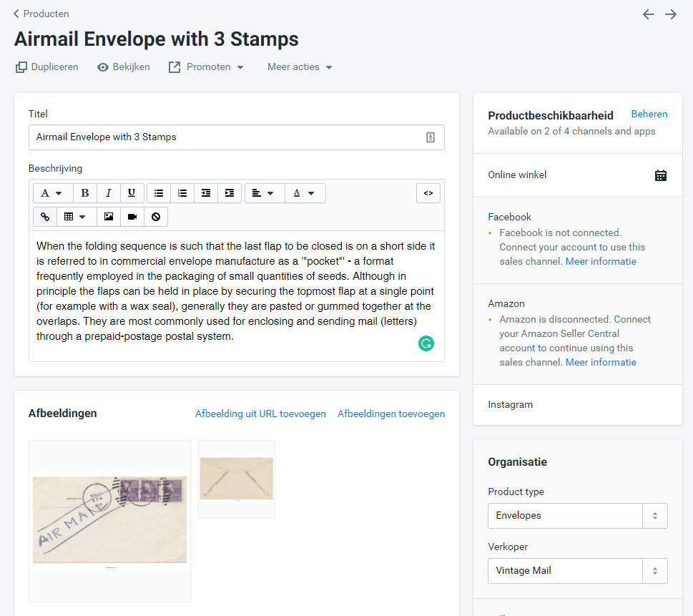This screenshot has width=693, height=616.
Task: Open Beheren product availability link
Action: (649, 114)
